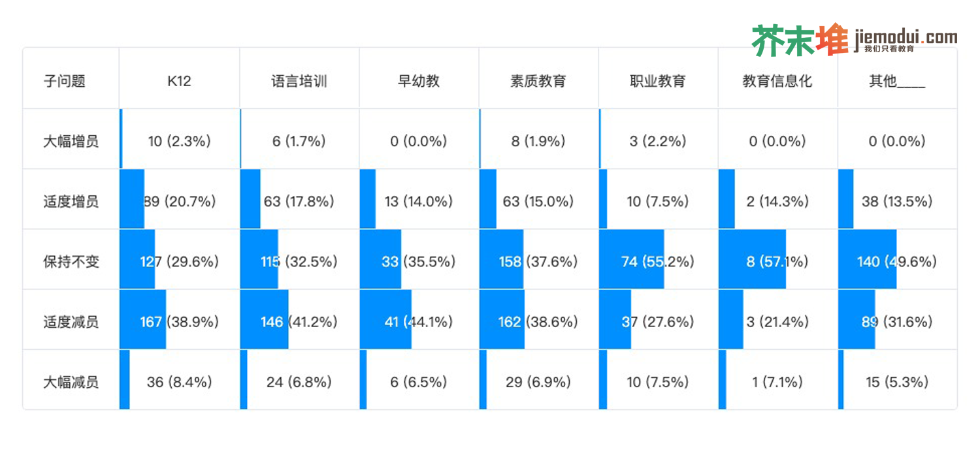Click the 职业教育 保持不变 bar 74 (55.2%)
The height and width of the screenshot is (457, 980).
[658, 262]
